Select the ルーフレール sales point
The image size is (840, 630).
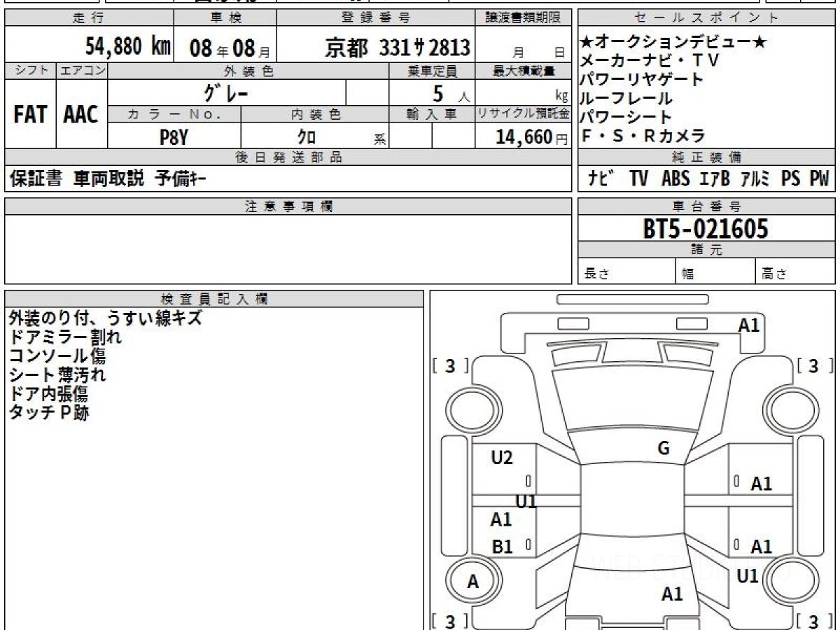pos(626,99)
